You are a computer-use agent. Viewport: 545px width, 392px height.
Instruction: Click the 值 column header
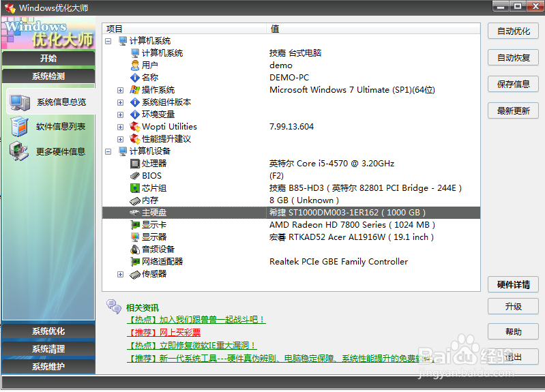pyautogui.click(x=373, y=29)
